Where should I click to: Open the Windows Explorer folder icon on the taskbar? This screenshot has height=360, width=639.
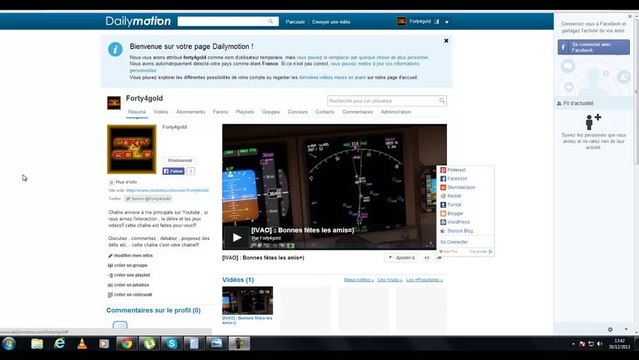pos(37,344)
